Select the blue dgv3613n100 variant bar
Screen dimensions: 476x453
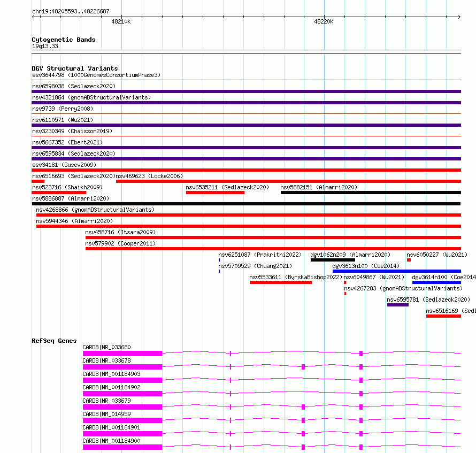(397, 271)
